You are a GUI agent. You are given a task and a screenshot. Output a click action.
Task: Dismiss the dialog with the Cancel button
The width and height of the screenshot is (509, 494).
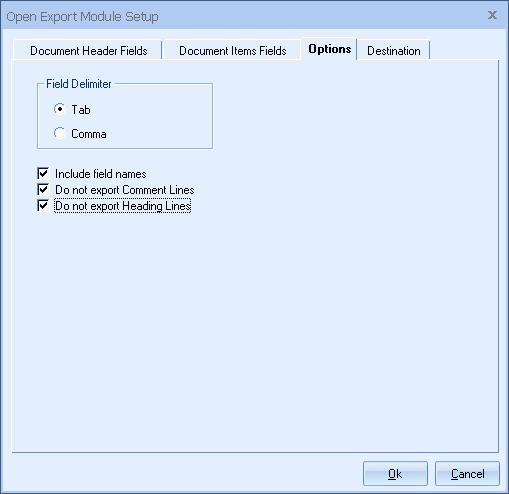(467, 473)
